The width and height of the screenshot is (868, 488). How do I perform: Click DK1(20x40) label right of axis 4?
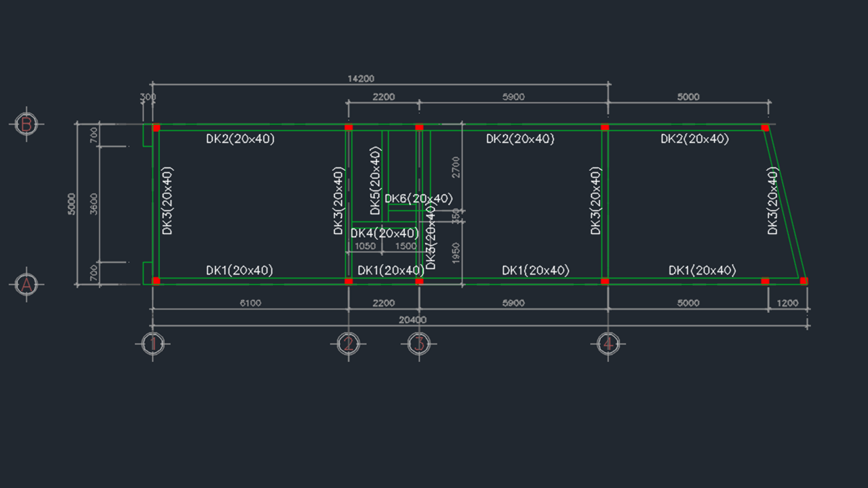[703, 270]
